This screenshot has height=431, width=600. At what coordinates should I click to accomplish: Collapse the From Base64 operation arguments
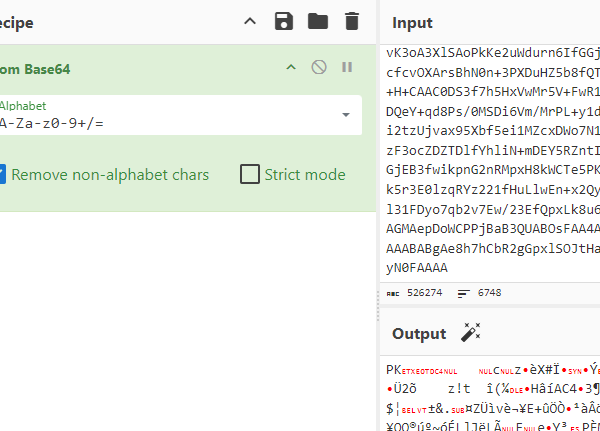pyautogui.click(x=291, y=67)
